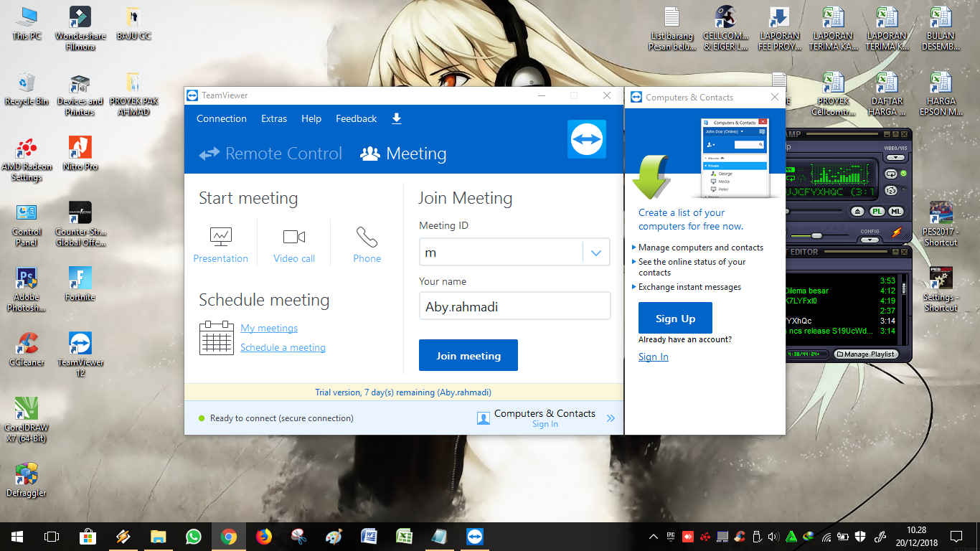This screenshot has width=980, height=551.
Task: Click inside the Your name field
Action: (514, 306)
